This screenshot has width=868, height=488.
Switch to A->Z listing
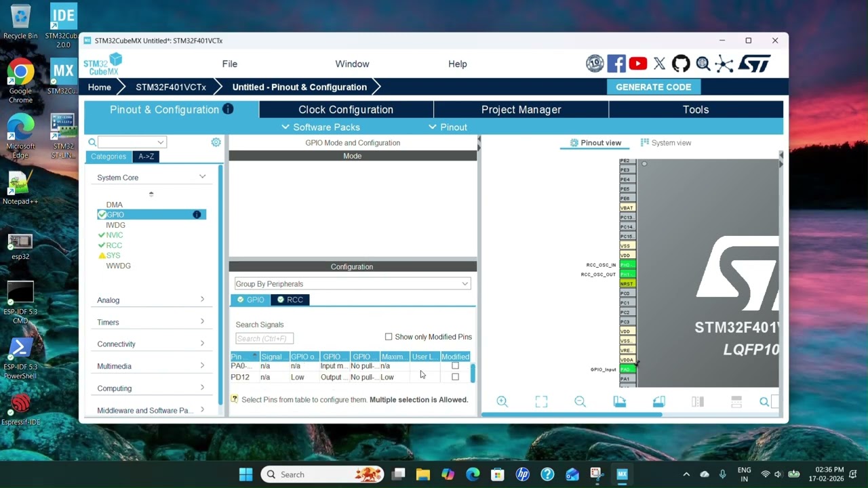click(146, 157)
